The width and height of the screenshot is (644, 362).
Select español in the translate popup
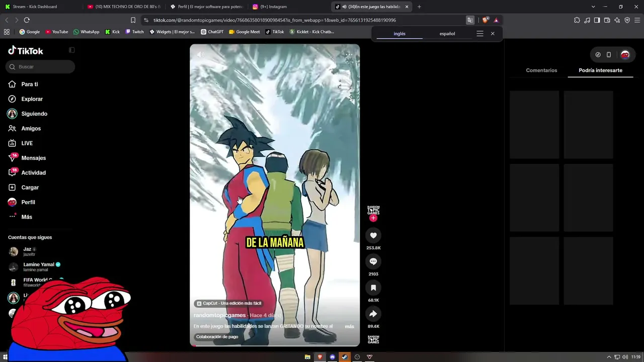tap(447, 34)
